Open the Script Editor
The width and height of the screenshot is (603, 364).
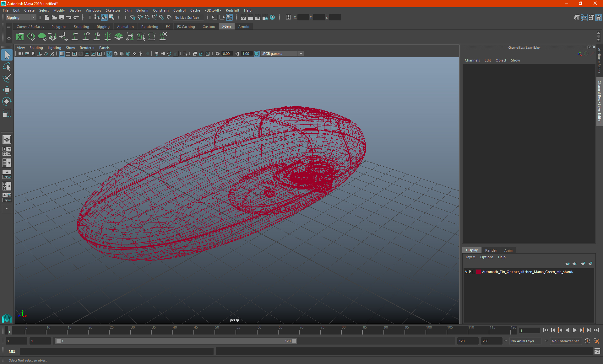(x=597, y=351)
